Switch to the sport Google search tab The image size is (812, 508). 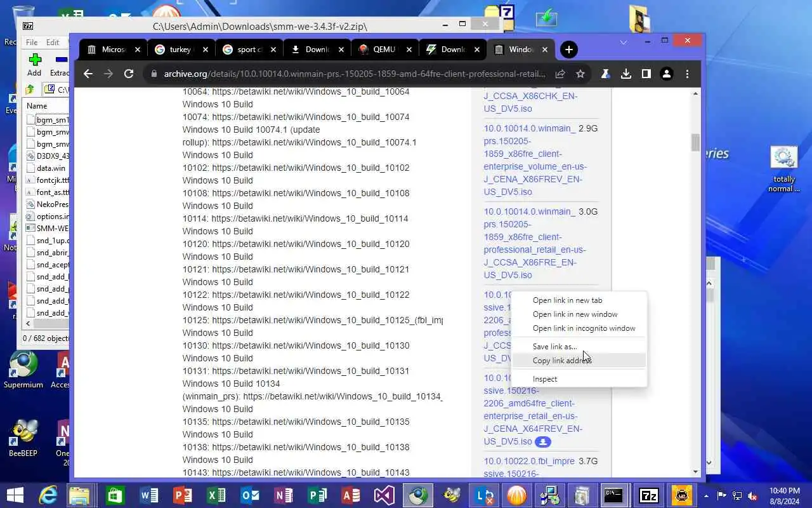250,50
